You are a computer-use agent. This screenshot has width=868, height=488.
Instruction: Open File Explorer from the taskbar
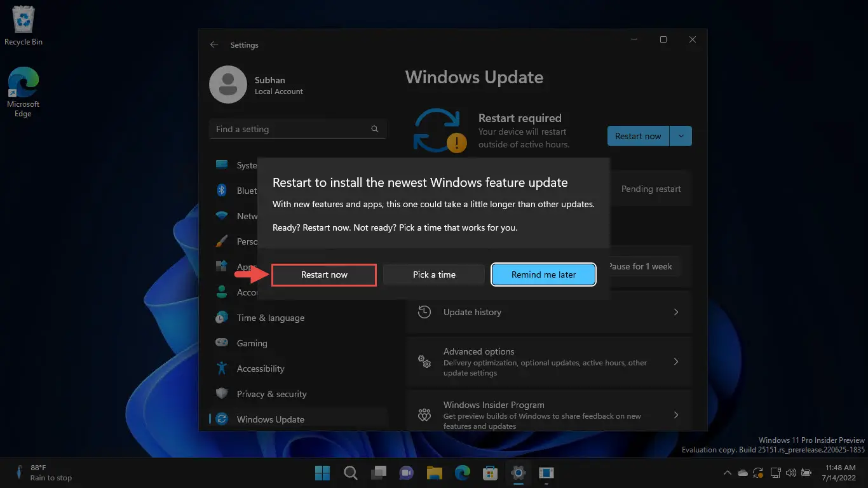435,473
